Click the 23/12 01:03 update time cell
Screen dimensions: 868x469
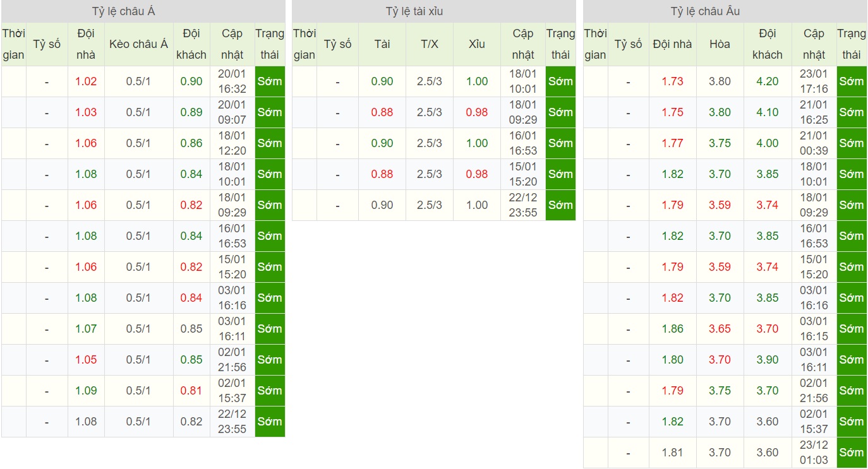tap(814, 453)
